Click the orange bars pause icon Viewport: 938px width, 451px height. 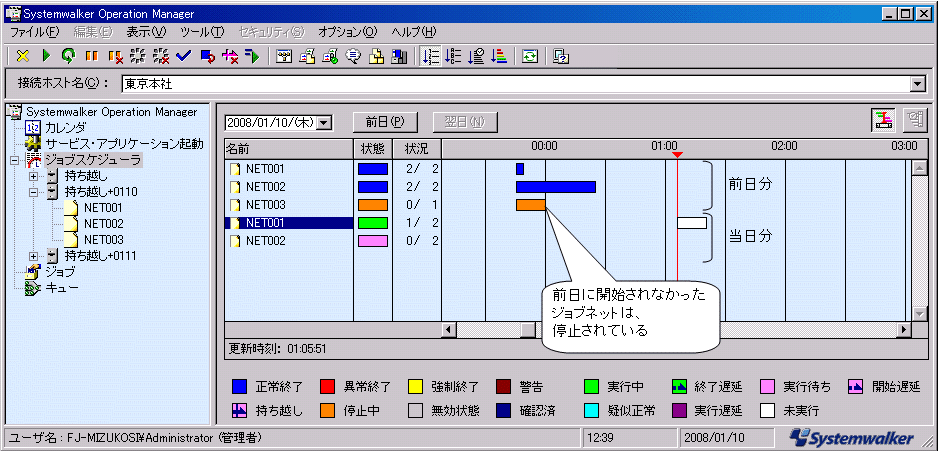click(92, 56)
